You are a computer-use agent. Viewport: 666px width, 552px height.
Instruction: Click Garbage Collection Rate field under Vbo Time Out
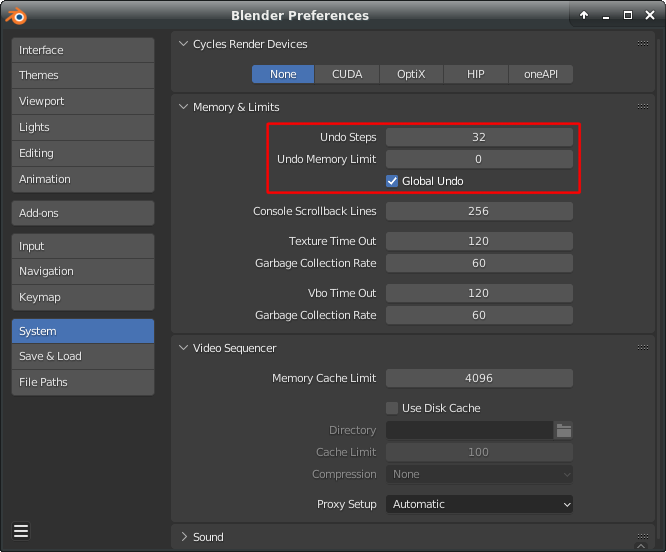(479, 315)
